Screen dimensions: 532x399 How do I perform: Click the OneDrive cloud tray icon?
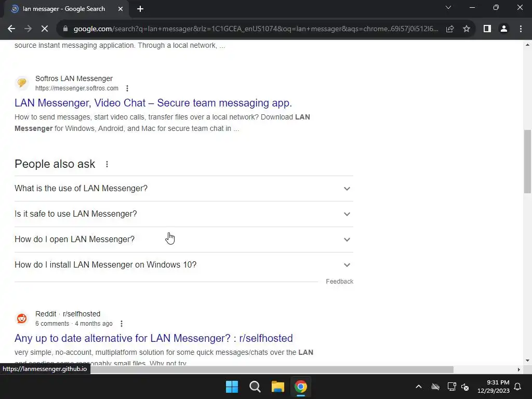point(435,387)
